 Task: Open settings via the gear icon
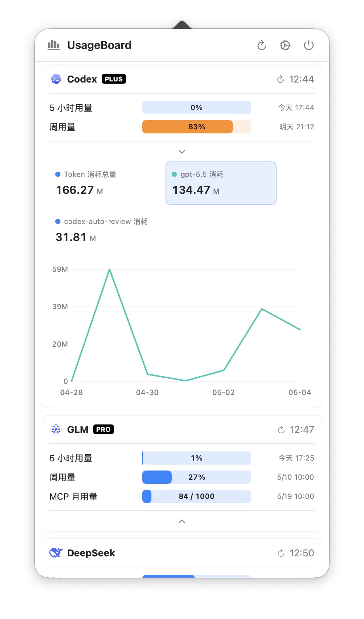tap(285, 45)
